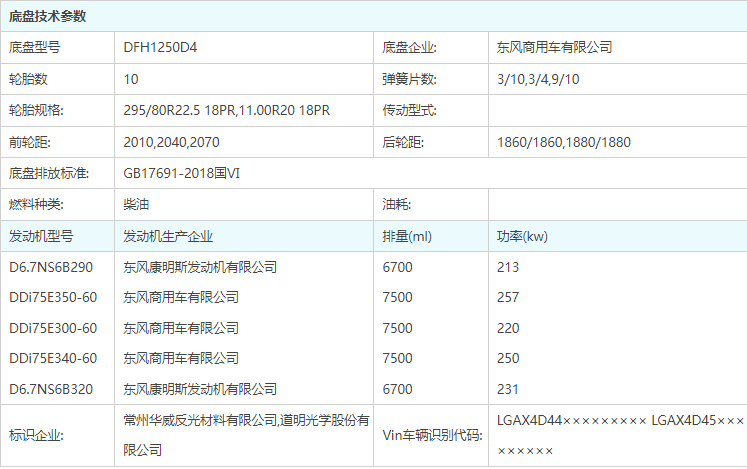The image size is (747, 469).
Task: Select tire count value 10
Action: 131,79
